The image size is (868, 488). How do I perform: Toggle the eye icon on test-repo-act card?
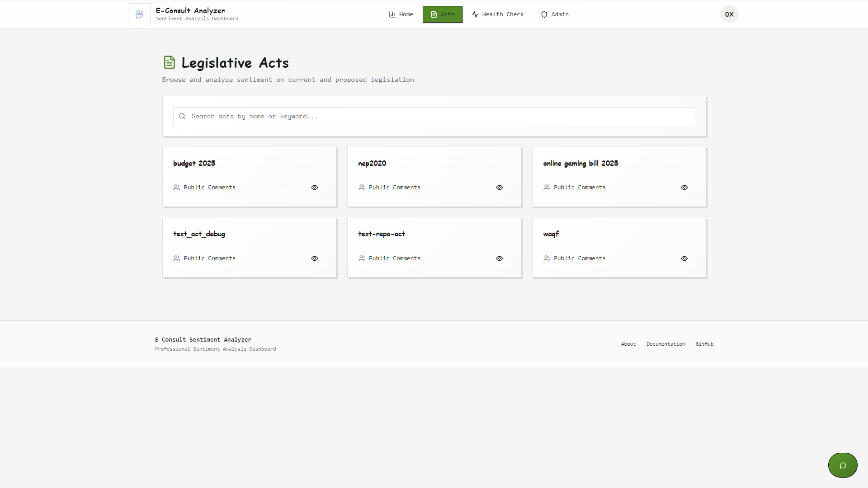[500, 258]
